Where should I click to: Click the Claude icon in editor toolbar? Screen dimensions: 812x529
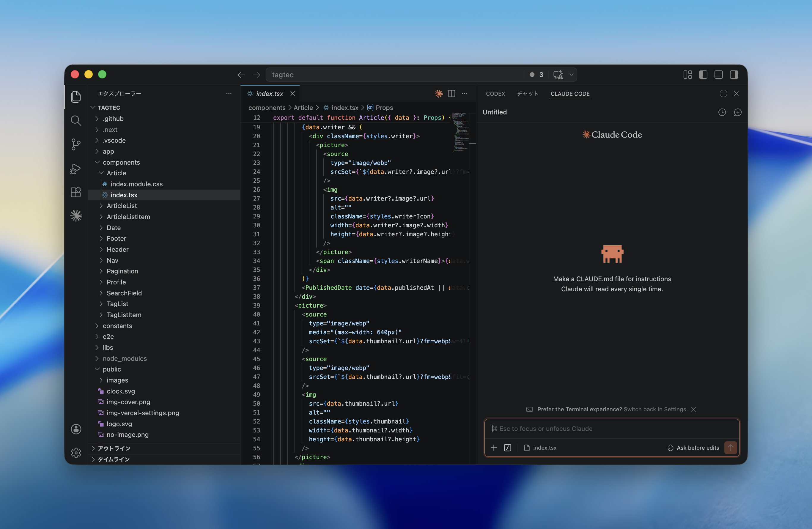[438, 93]
